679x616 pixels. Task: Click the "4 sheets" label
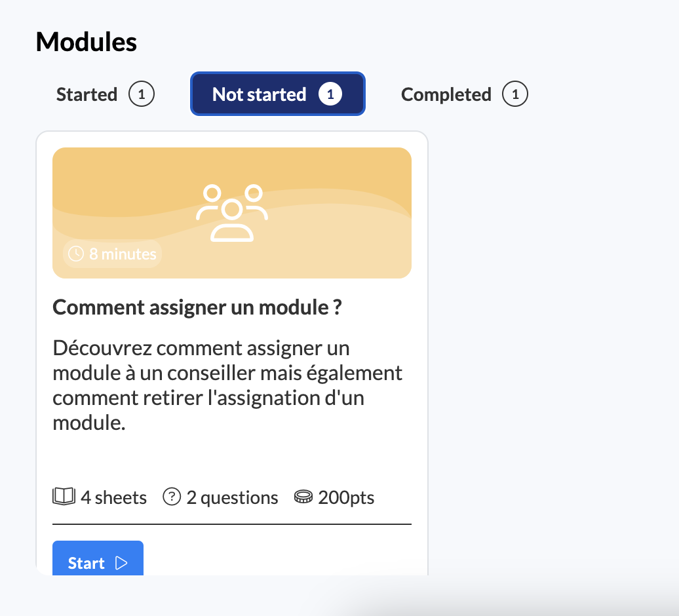pos(113,497)
